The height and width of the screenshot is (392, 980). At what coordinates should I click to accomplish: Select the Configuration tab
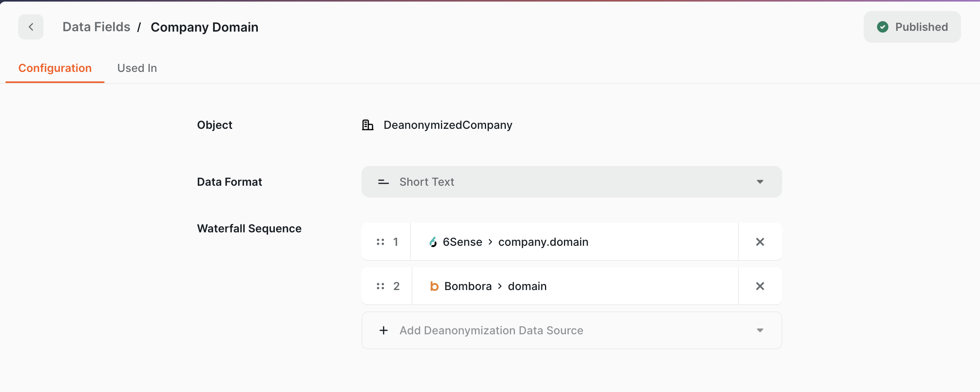pyautogui.click(x=55, y=68)
